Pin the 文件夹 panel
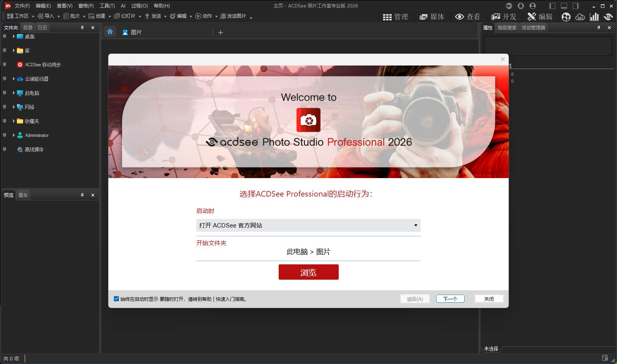 [82, 27]
